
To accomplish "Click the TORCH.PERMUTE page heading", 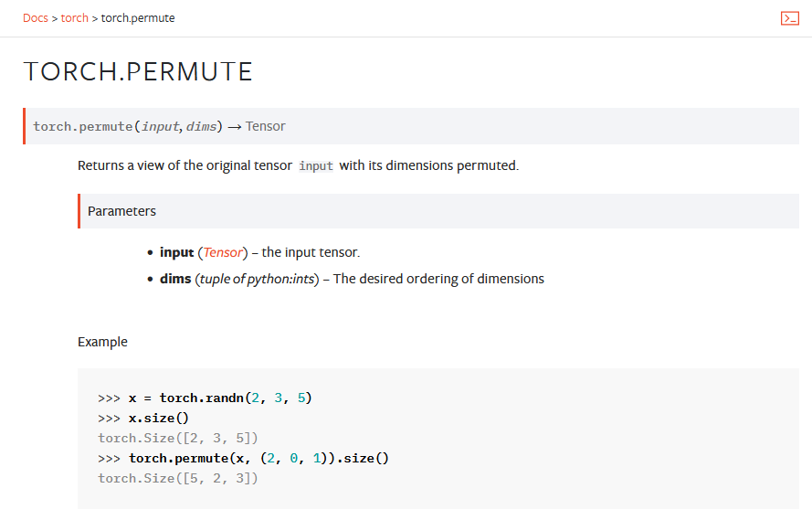I will point(138,72).
